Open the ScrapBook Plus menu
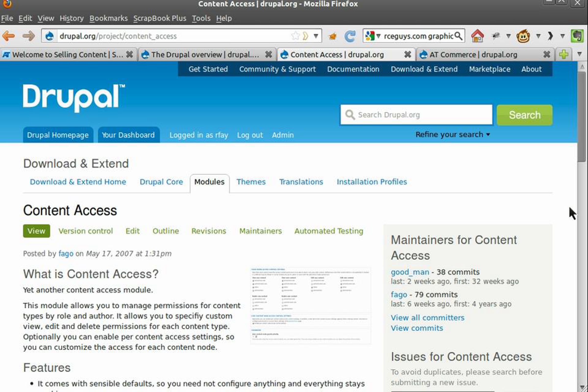 (x=160, y=18)
